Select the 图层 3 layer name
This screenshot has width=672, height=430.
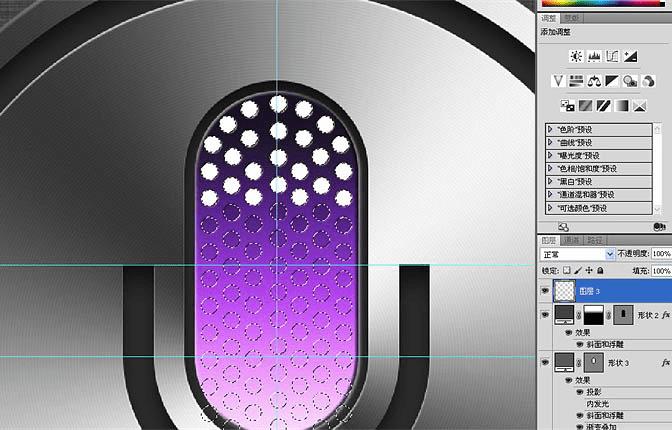click(x=589, y=292)
